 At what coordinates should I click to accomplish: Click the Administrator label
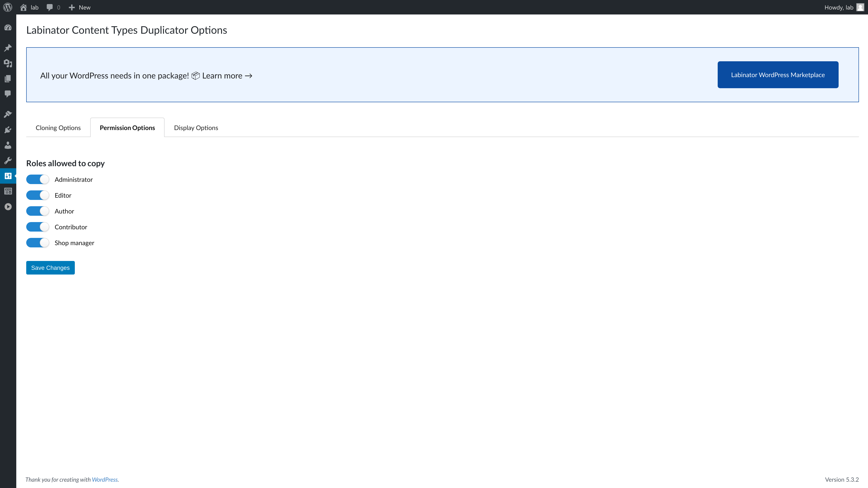point(73,179)
